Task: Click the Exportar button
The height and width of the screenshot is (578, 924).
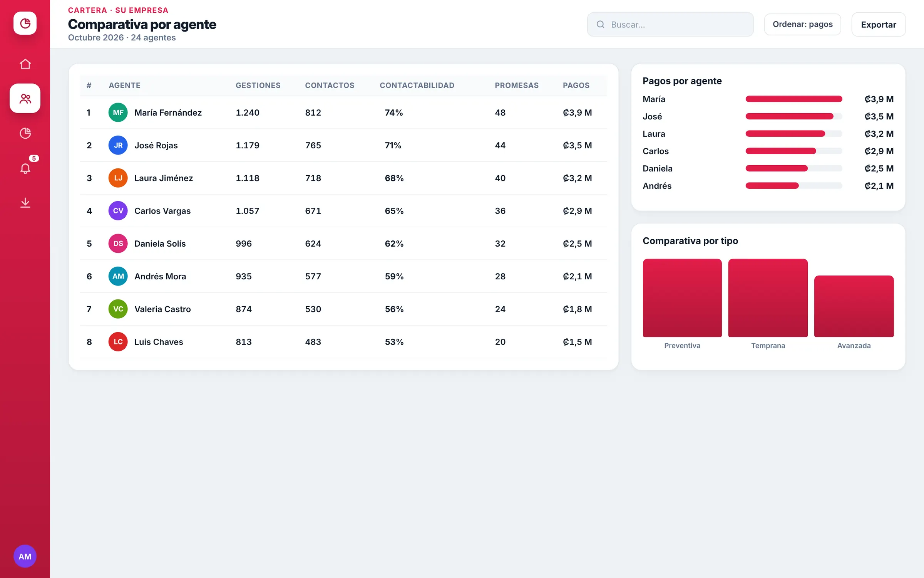Action: tap(879, 24)
